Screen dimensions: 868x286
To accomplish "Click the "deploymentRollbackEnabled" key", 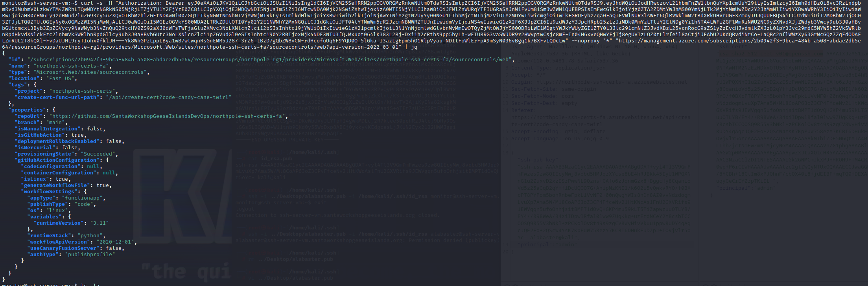I will [57, 141].
